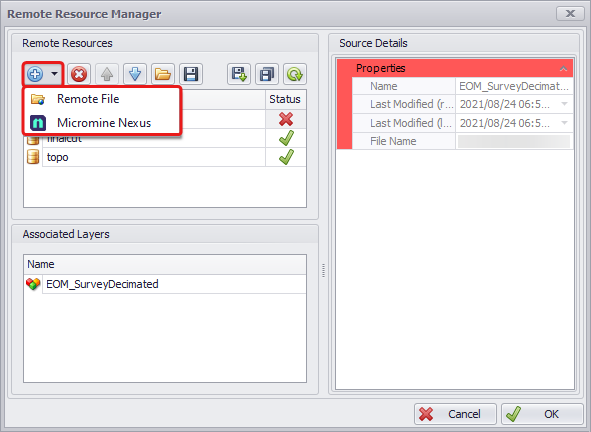Click the File Name property label
Screen dimensions: 591x432
[393, 141]
